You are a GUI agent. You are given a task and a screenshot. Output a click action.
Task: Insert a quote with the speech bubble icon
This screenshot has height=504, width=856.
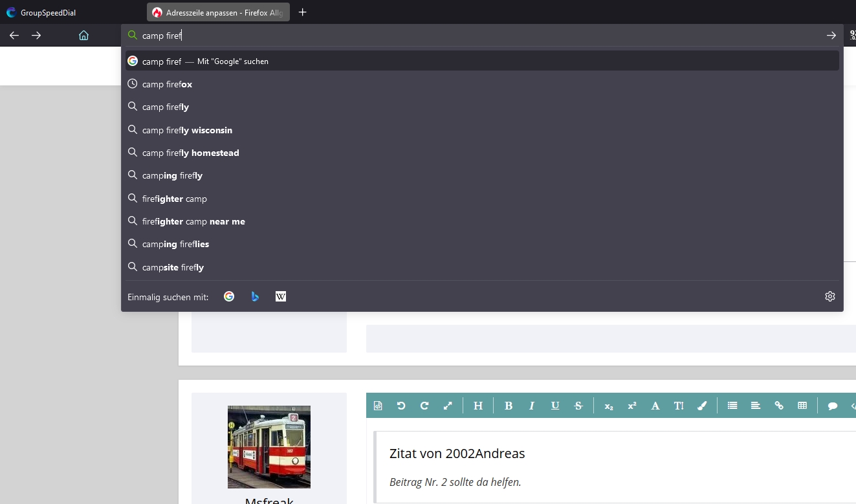[x=833, y=406]
